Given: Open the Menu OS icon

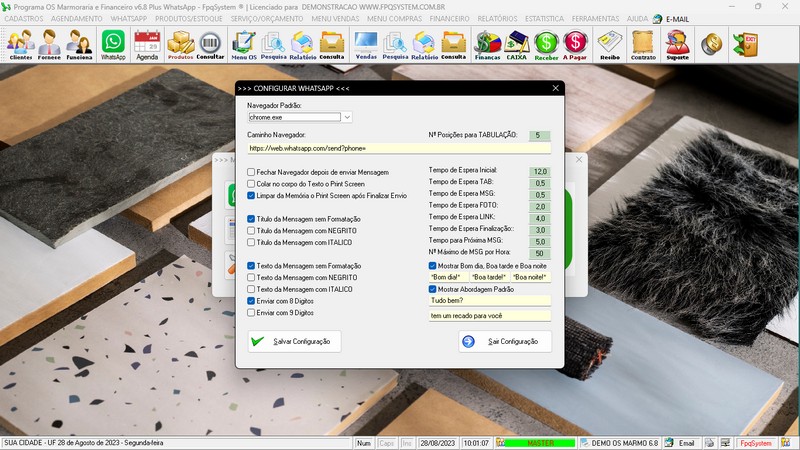Looking at the screenshot, I should pyautogui.click(x=244, y=45).
